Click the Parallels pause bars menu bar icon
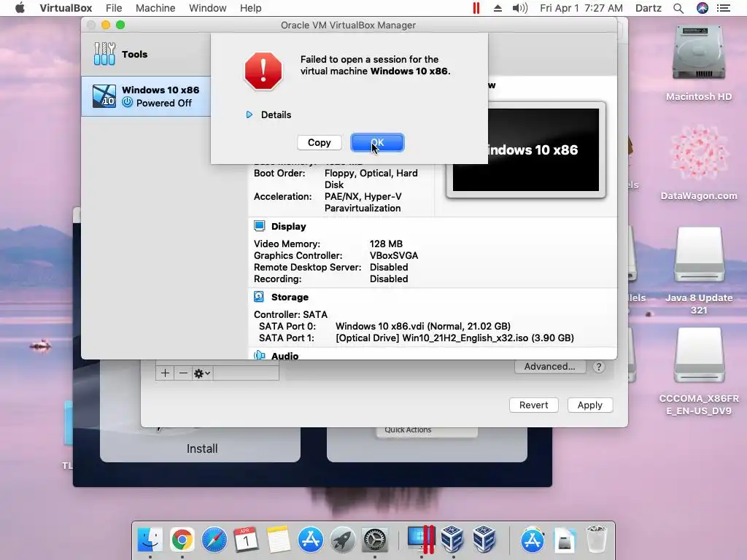Screen dimensions: 747x560 [476, 8]
